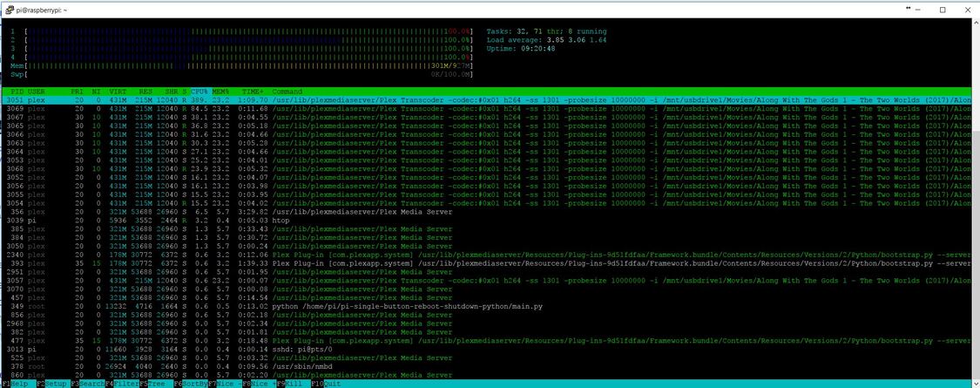Click F10 Quit in the function bar
Viewport: 980px width, 388px height.
pyautogui.click(x=327, y=384)
